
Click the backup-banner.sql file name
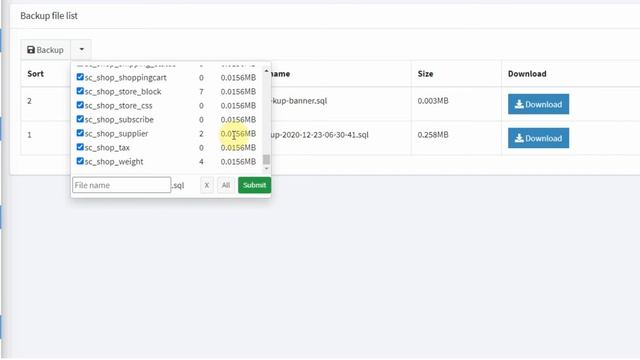click(299, 101)
